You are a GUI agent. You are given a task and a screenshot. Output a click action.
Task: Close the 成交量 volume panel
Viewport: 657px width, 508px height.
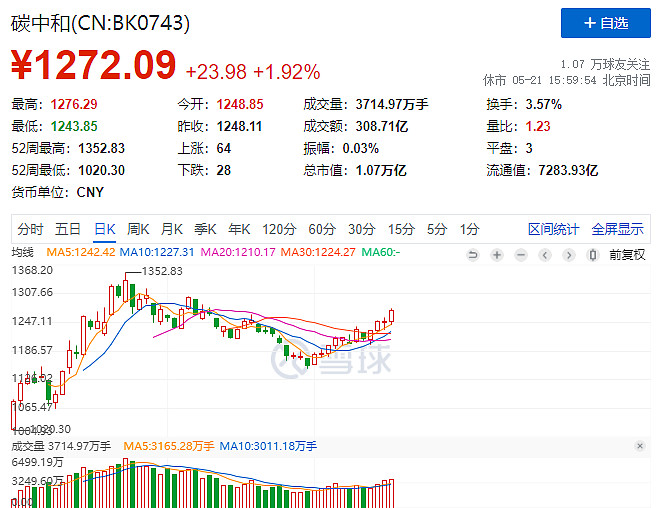coord(639,446)
